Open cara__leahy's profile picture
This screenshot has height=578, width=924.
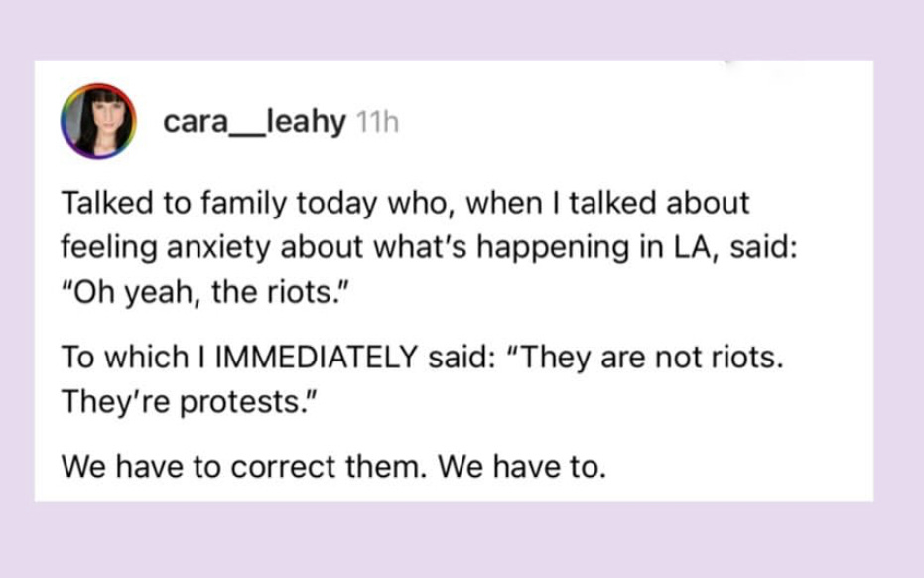(x=98, y=121)
